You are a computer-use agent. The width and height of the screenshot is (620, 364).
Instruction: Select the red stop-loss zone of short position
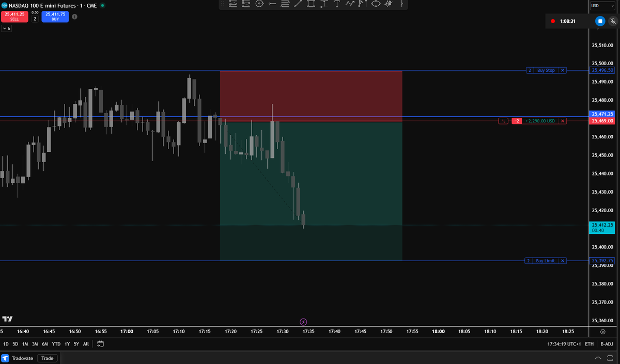pos(311,96)
